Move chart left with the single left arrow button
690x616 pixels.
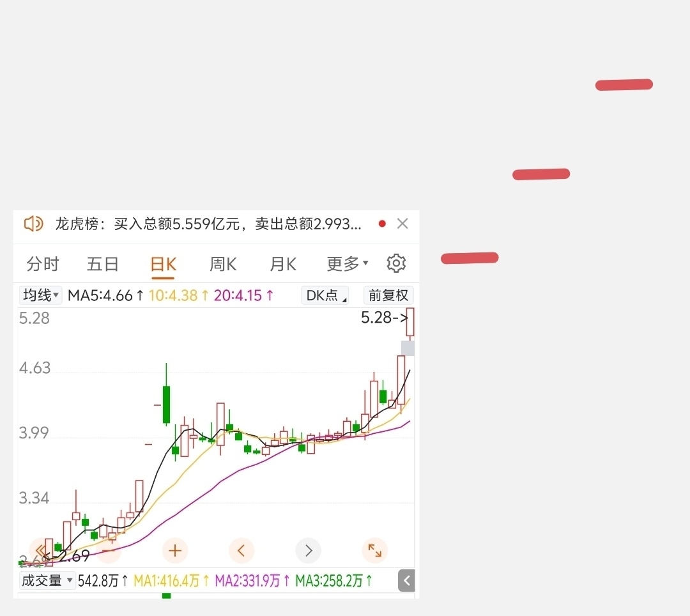tap(241, 550)
